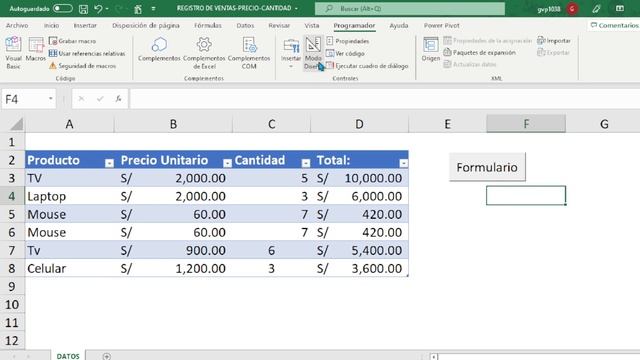Open Precio Unitario filter dropdown
The height and width of the screenshot is (360, 640).
[x=227, y=163]
